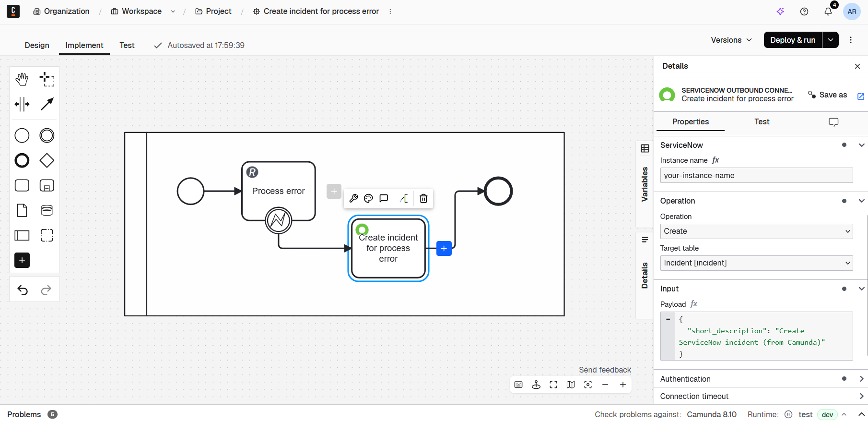Viewport: 868px width, 422px height.
Task: Open the AI copilot sparkle icon
Action: (780, 12)
